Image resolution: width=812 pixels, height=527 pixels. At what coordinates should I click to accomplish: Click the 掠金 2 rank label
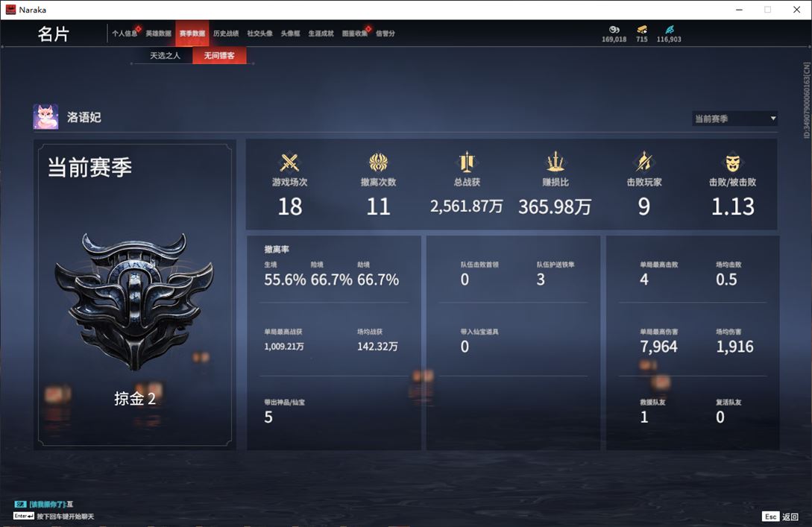[x=135, y=399]
